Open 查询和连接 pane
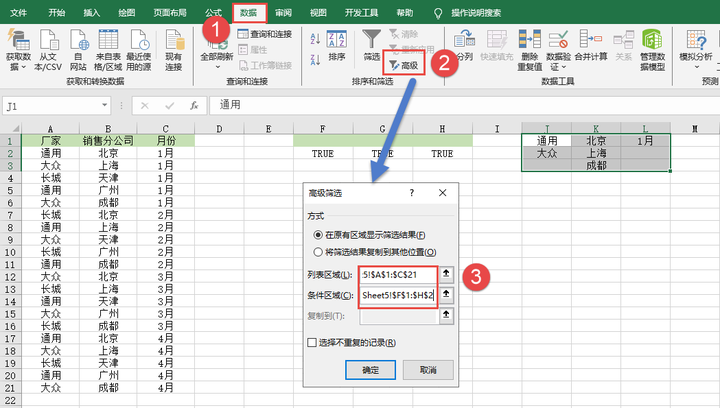The height and width of the screenshot is (408, 720). [265, 34]
